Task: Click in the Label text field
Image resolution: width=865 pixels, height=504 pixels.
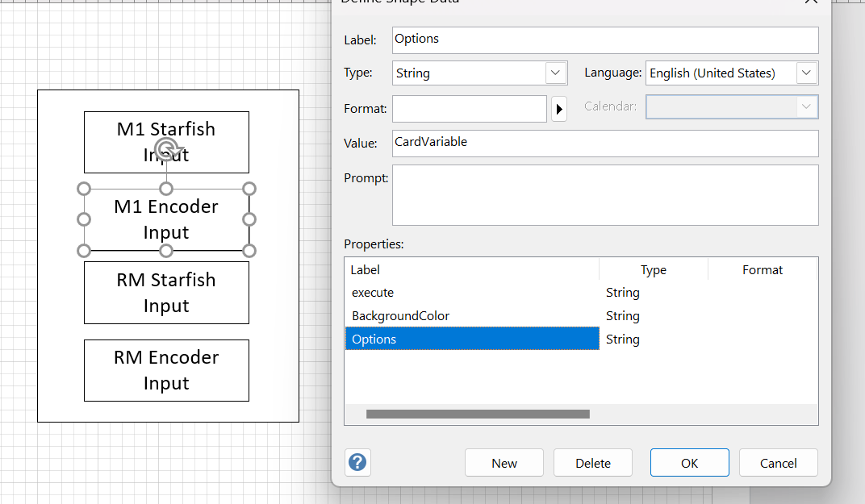Action: (604, 40)
